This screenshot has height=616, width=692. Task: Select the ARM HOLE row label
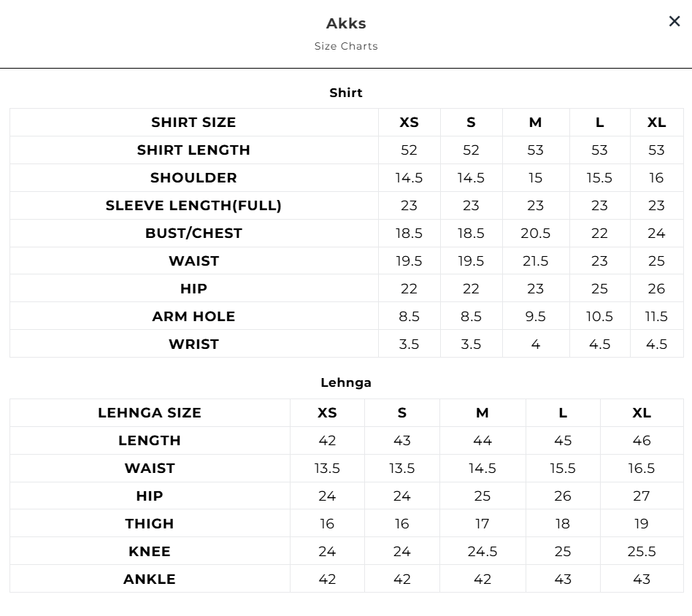pos(193,317)
